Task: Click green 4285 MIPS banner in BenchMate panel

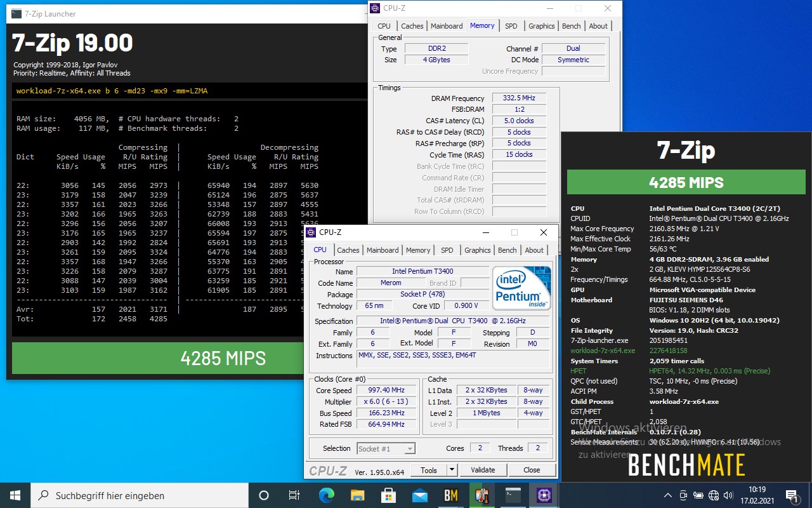Action: point(686,183)
